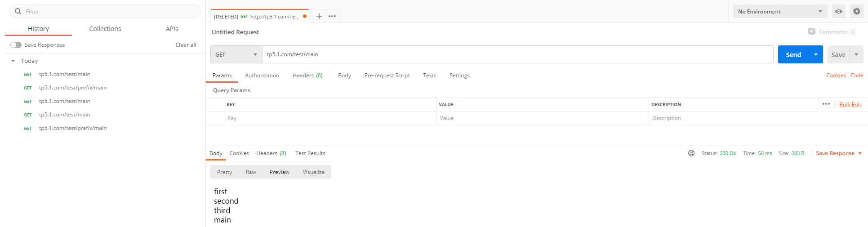868x227 pixels.
Task: Open the GET method dropdown
Action: click(x=236, y=54)
